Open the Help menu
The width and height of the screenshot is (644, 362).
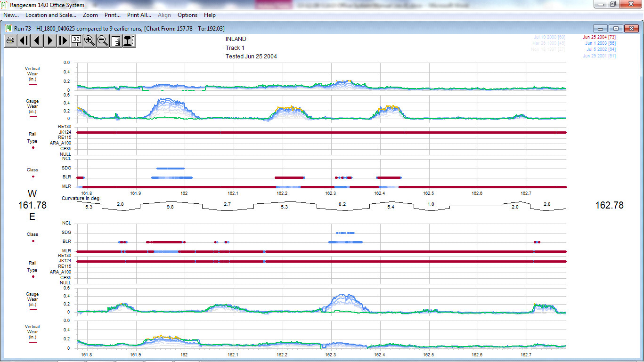tap(210, 15)
